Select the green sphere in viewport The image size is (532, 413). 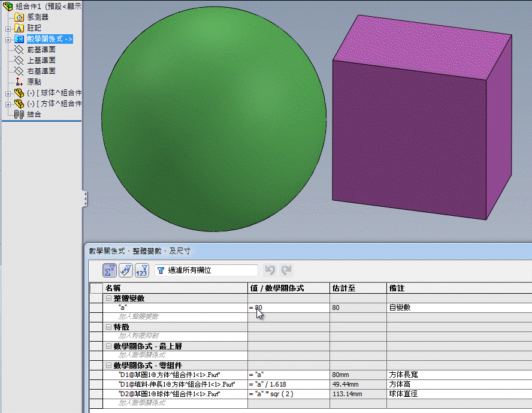pos(214,119)
